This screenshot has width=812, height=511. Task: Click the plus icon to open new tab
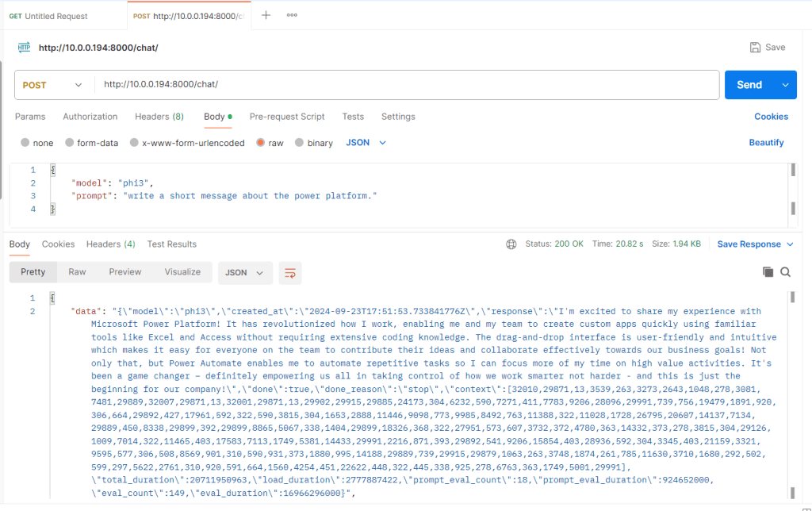tap(266, 15)
